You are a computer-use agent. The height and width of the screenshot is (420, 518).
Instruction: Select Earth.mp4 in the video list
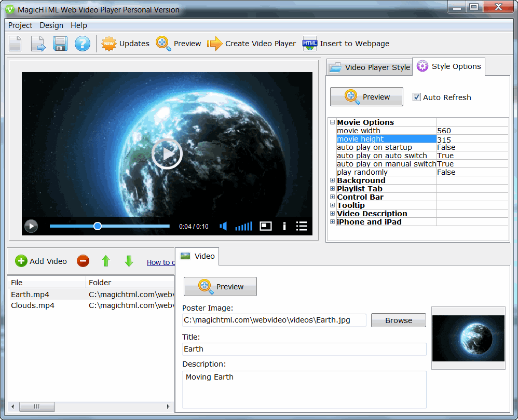pos(30,295)
